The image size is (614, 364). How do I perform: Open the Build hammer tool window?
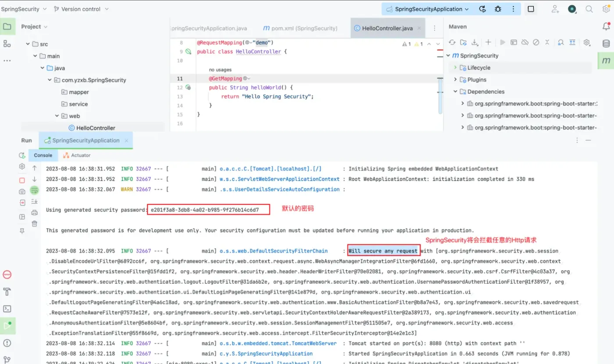[x=7, y=292]
